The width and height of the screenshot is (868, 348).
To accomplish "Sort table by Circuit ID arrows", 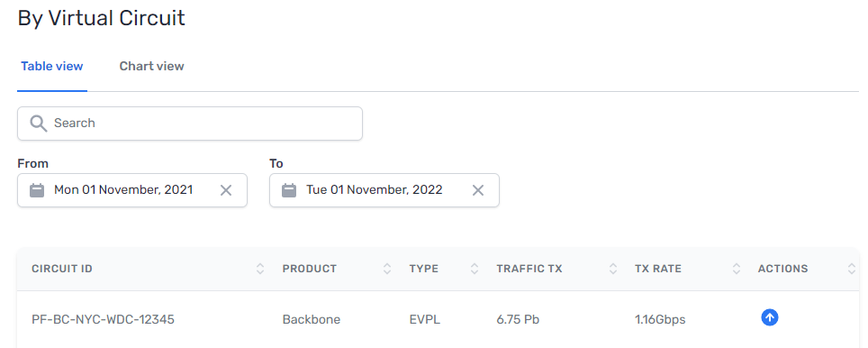I will (x=260, y=269).
